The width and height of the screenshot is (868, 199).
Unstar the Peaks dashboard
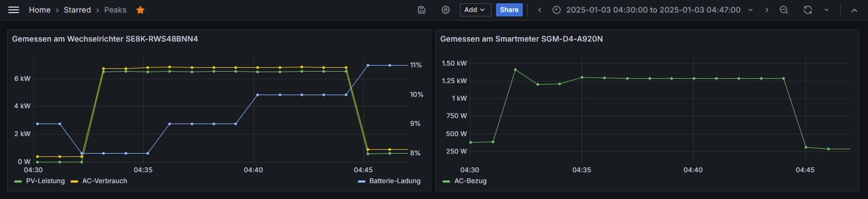[140, 10]
